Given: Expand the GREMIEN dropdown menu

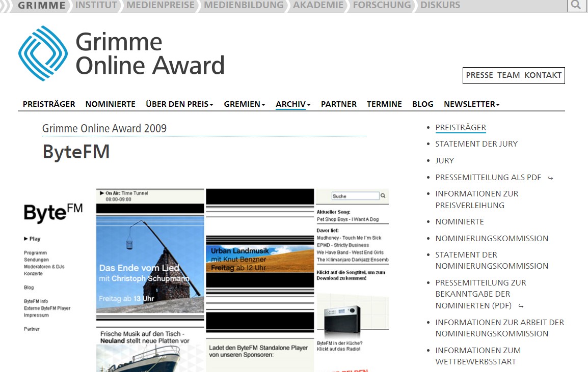Looking at the screenshot, I should (245, 104).
